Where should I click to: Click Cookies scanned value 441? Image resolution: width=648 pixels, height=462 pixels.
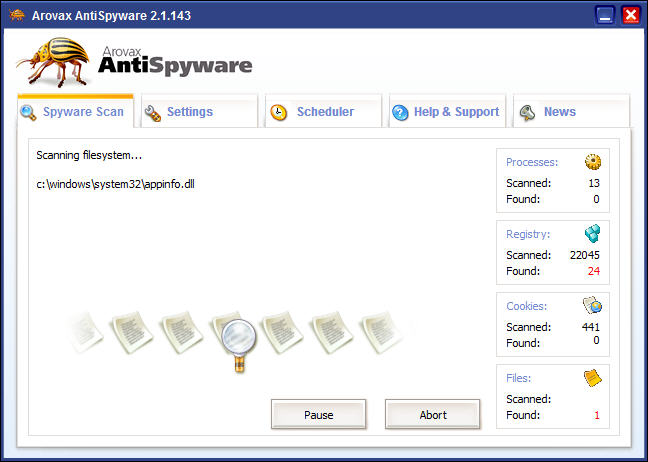(591, 327)
